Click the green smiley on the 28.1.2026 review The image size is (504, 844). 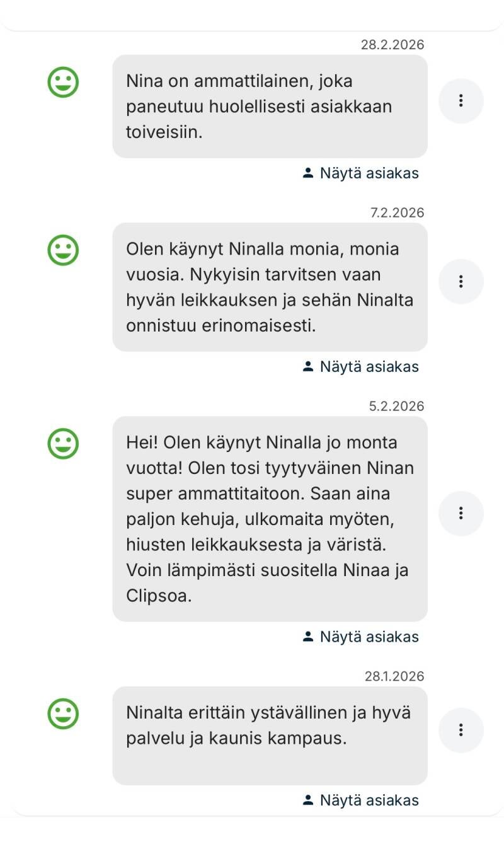click(x=64, y=714)
